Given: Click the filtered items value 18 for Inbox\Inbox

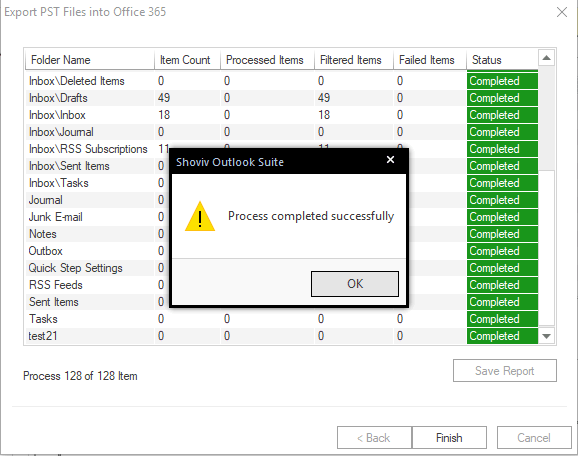Looking at the screenshot, I should (324, 115).
